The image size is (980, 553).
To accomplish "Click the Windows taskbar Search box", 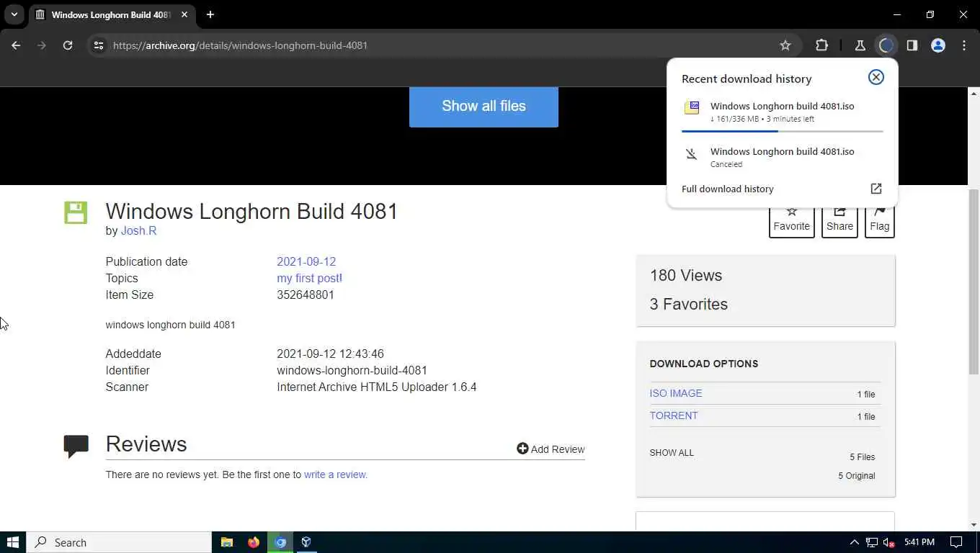I will 119,542.
